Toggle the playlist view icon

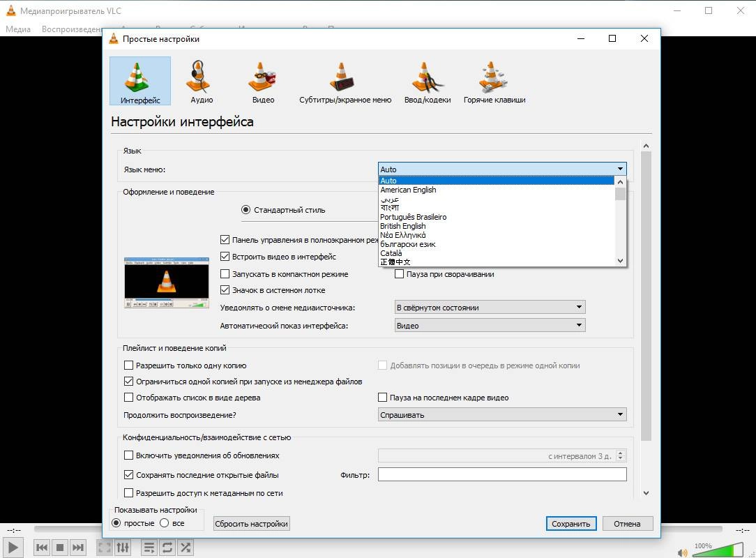[149, 548]
